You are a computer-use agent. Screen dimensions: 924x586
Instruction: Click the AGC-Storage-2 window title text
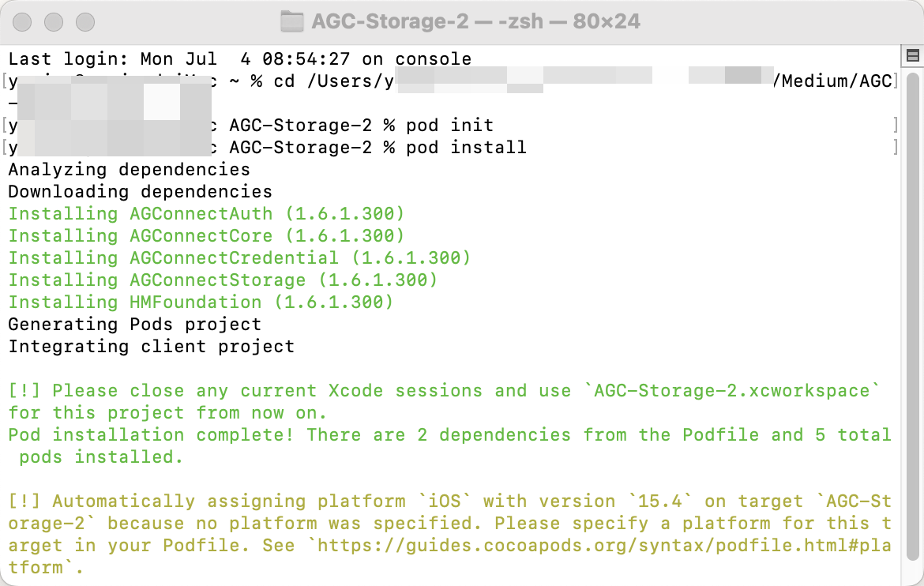[x=476, y=21]
